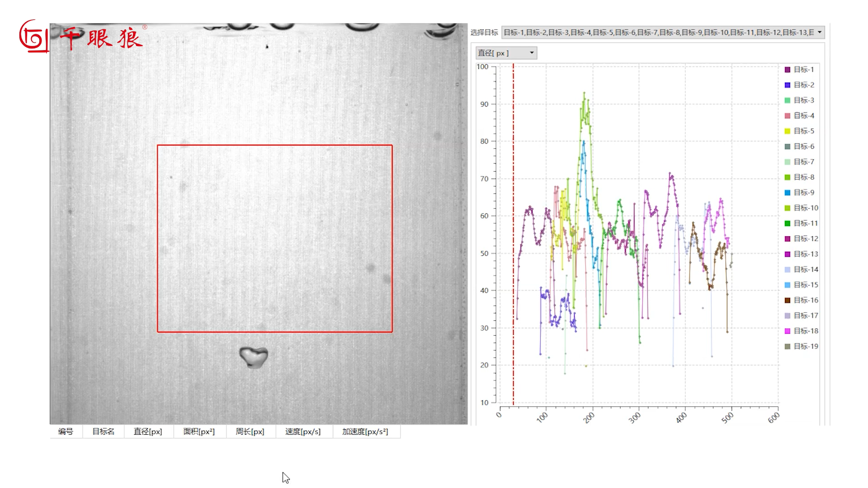
Task: Click the 目标-1 legend color swatch
Action: click(788, 70)
